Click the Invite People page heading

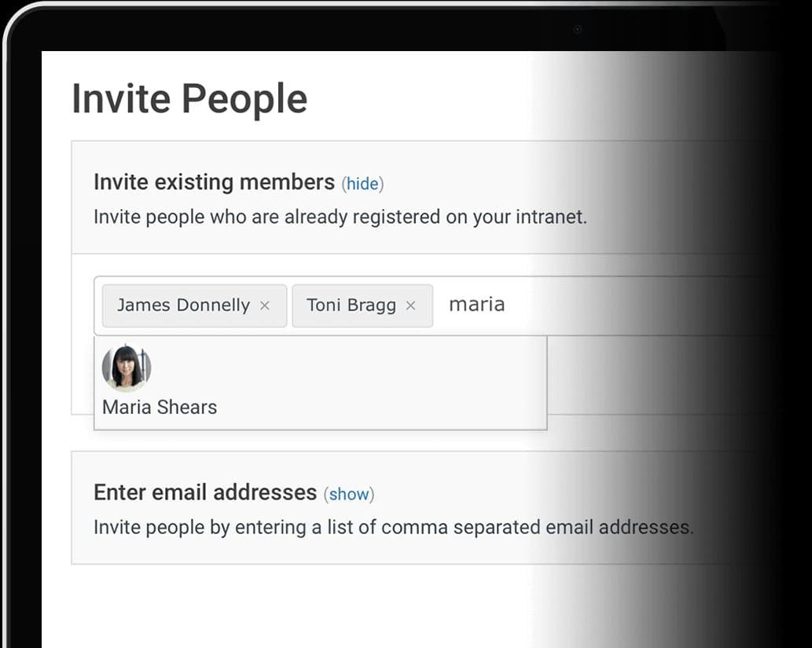(x=189, y=100)
